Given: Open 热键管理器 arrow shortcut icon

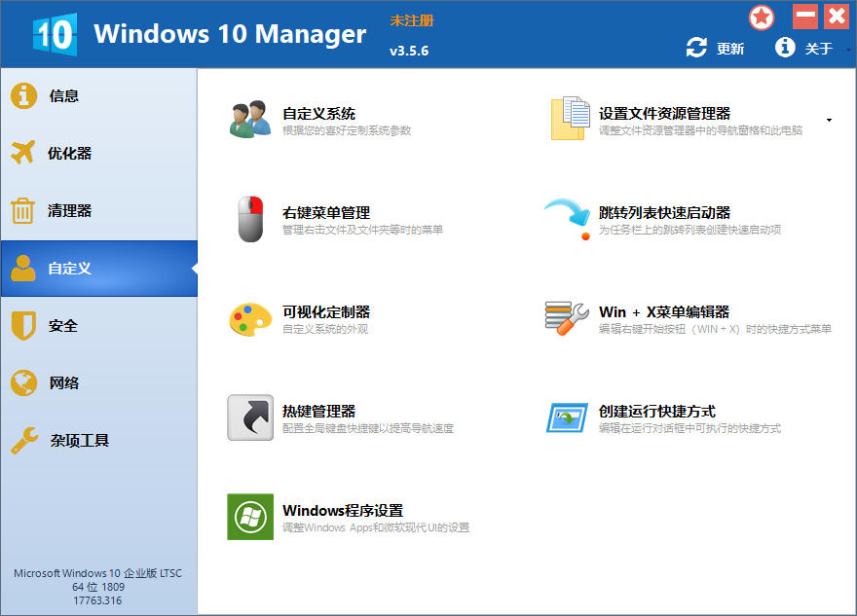Looking at the screenshot, I should tap(250, 418).
